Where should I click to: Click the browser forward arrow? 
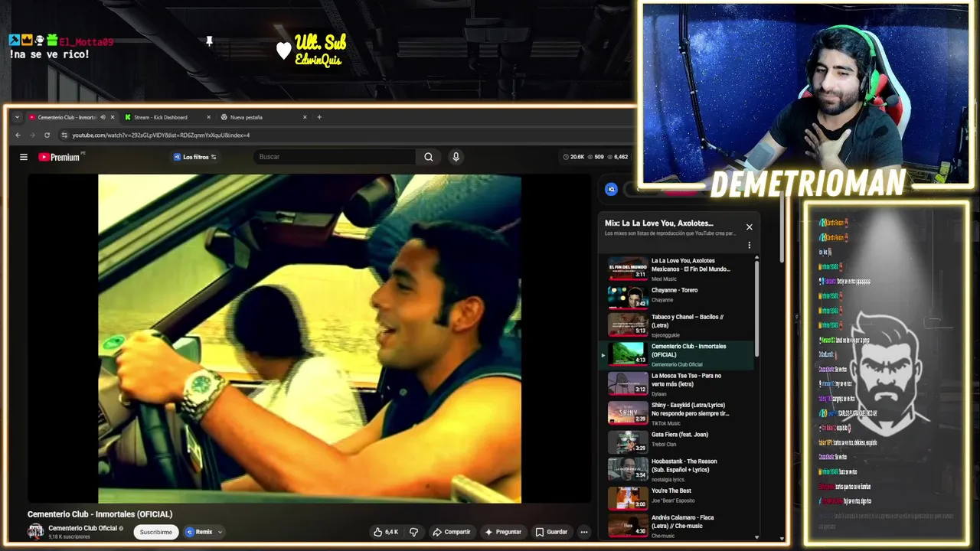tap(32, 135)
